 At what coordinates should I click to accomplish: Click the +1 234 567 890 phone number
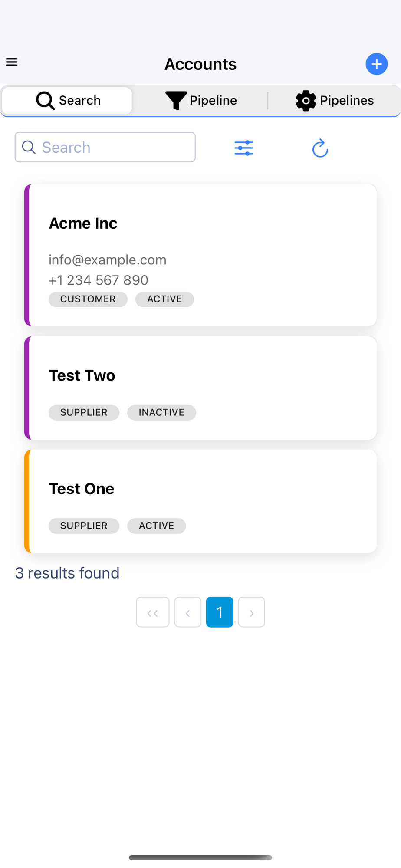(99, 280)
